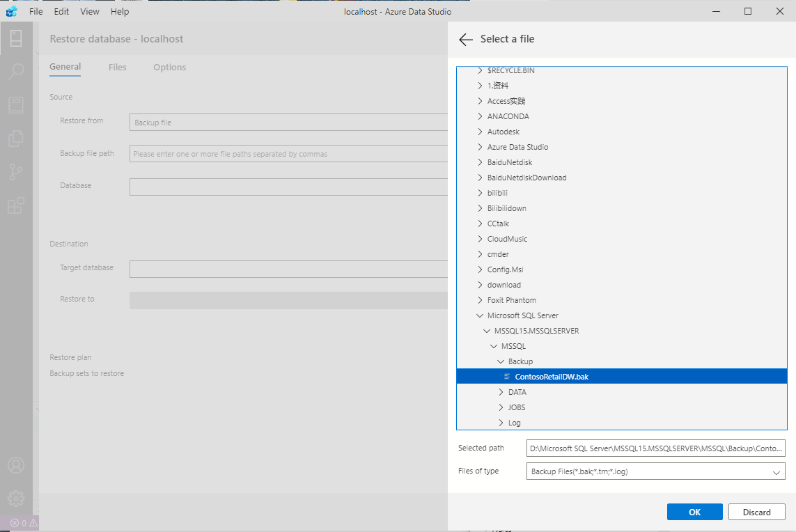The height and width of the screenshot is (532, 796).
Task: Open the Connections view in the activity bar
Action: coord(16,38)
